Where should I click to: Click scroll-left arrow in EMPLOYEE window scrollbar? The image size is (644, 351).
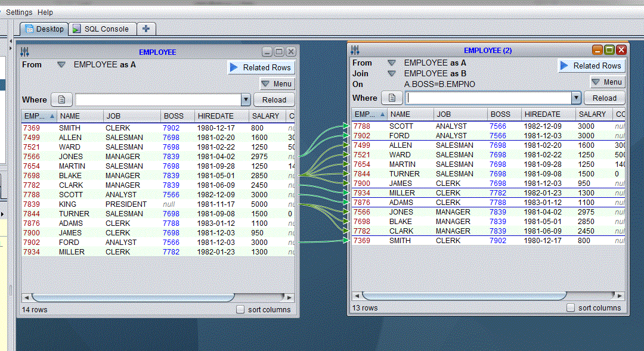tap(27, 297)
